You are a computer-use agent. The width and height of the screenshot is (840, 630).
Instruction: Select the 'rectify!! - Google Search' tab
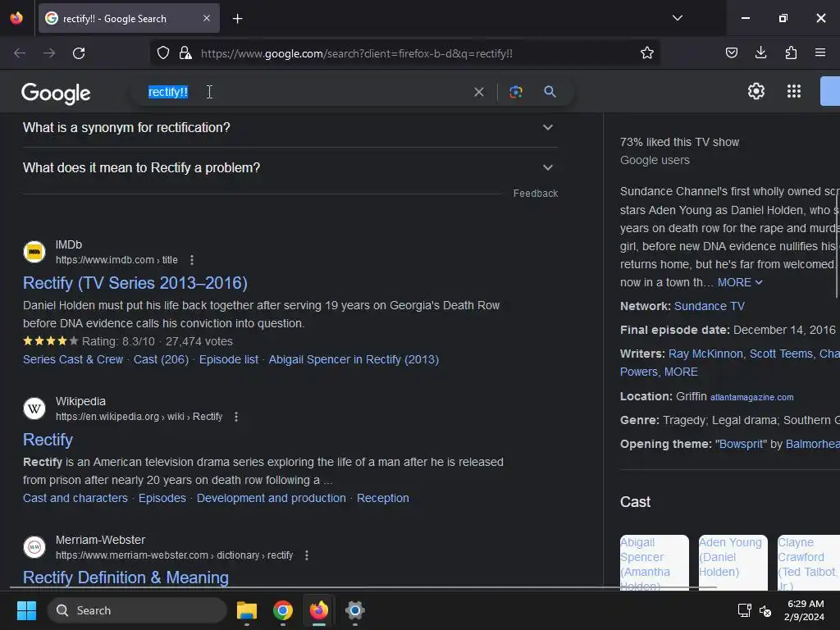[129, 18]
